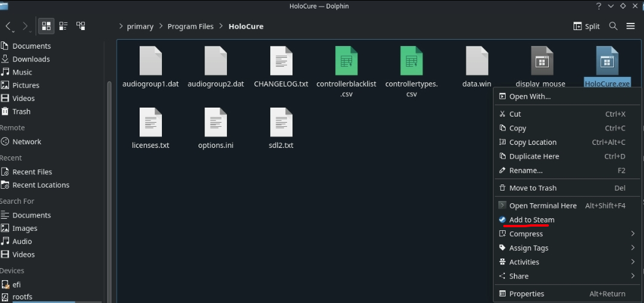Image resolution: width=644 pixels, height=303 pixels.
Task: Select the data.win file thumbnail
Action: coord(477,61)
